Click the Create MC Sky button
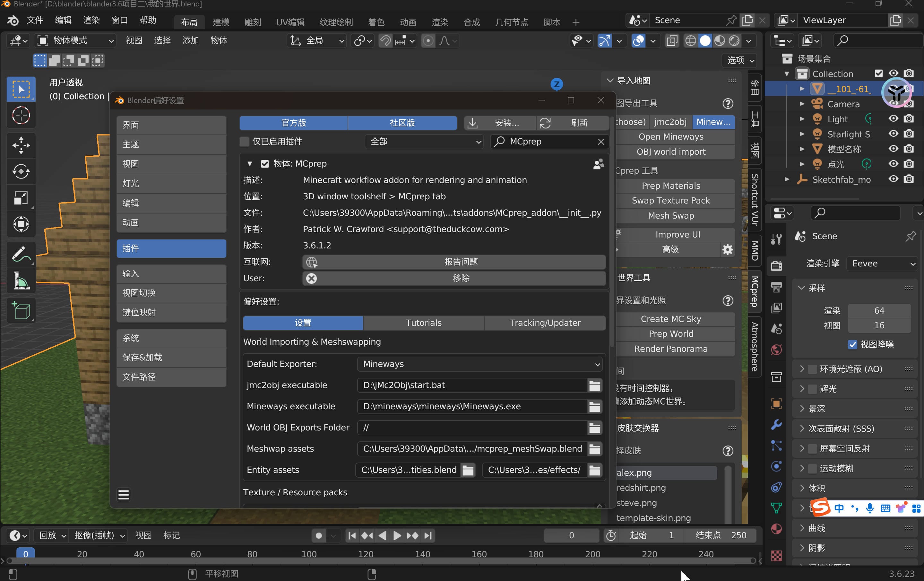924x581 pixels. pyautogui.click(x=670, y=319)
